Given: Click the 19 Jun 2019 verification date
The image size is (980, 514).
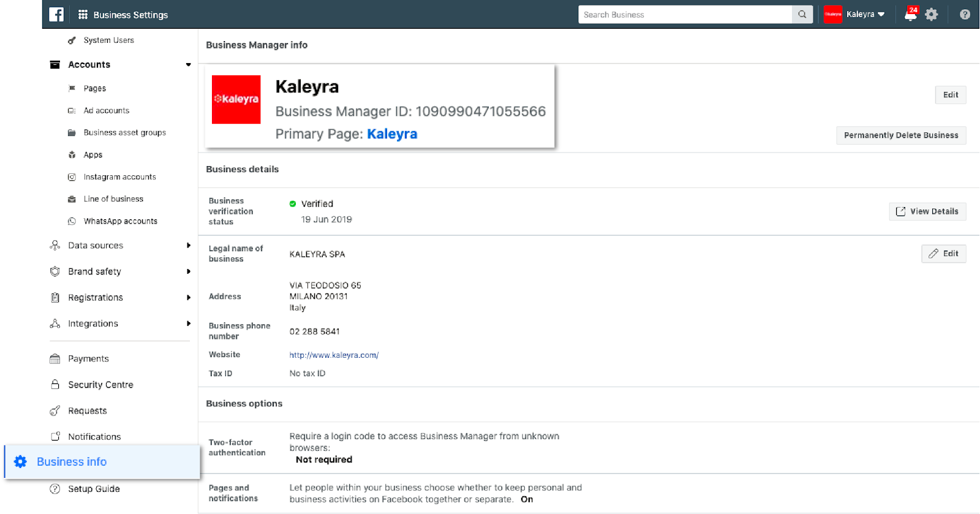Looking at the screenshot, I should coord(326,219).
